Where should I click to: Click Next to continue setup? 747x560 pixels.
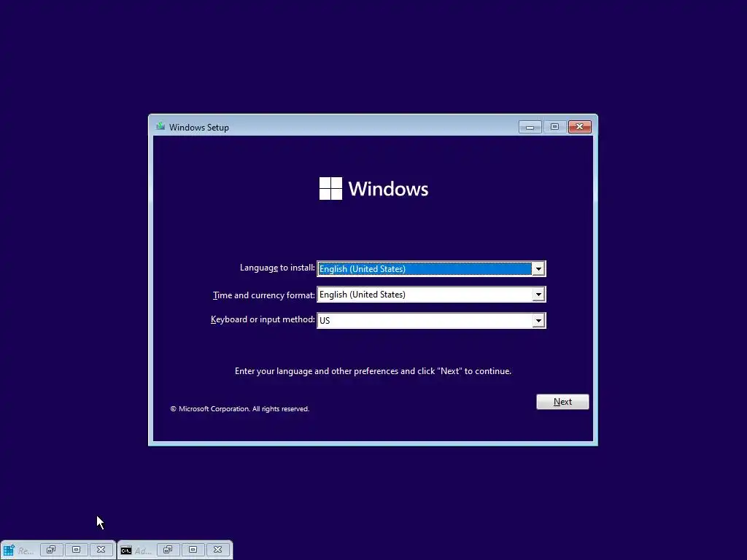point(562,402)
